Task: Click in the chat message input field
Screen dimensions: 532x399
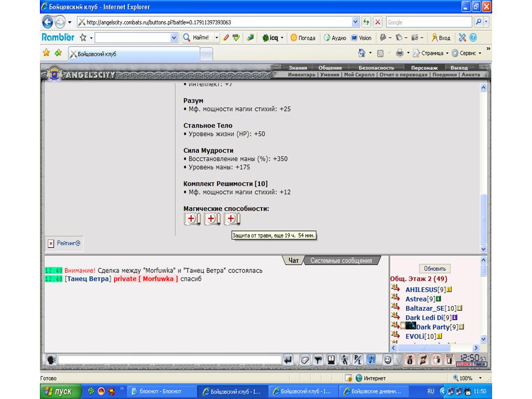Action: tap(170, 360)
